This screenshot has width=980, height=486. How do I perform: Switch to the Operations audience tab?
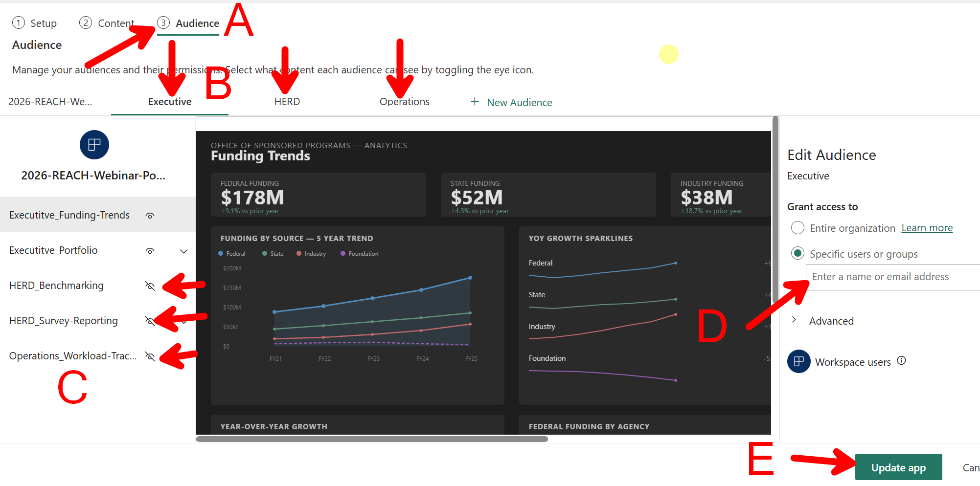(405, 102)
